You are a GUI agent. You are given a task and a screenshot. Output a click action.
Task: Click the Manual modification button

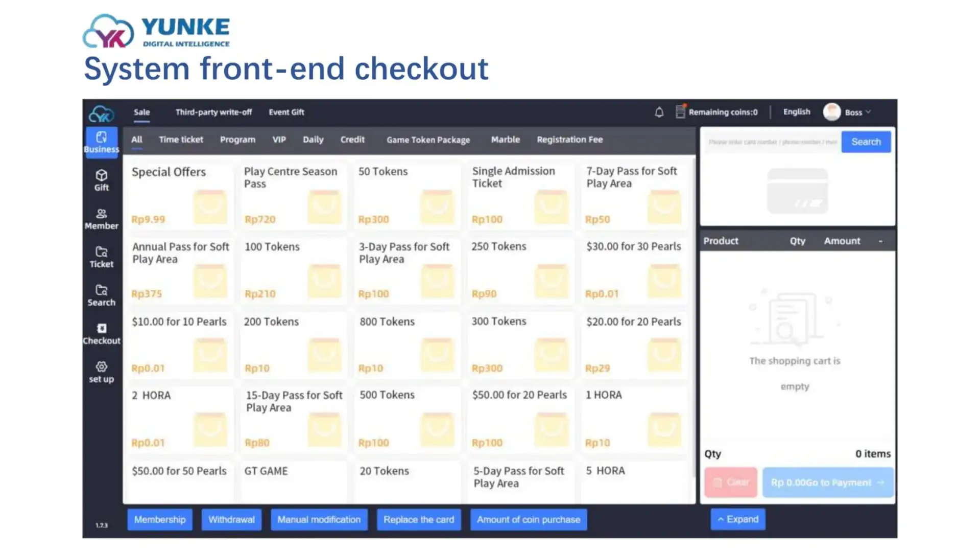tap(319, 519)
